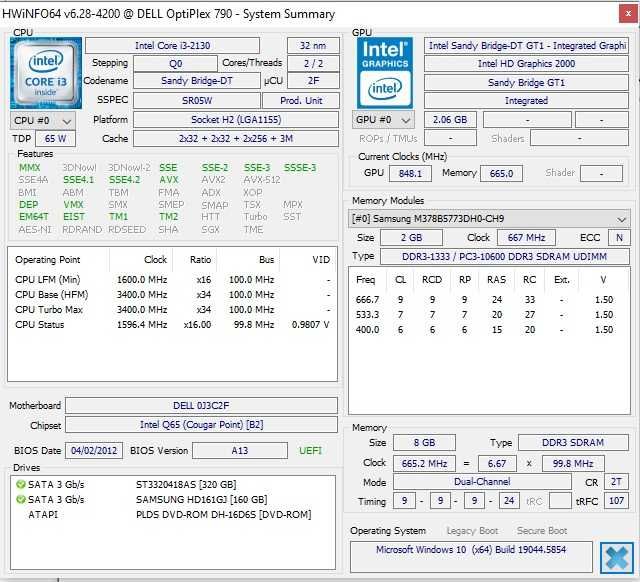Select the CPU Status operating point row
The image size is (640, 582).
172,325
